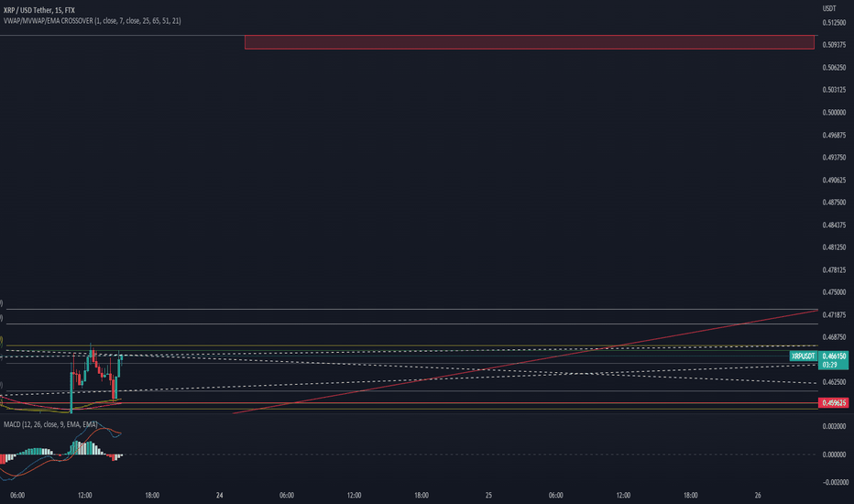
Task: Click the 0.509375 price axis label
Action: coord(834,45)
